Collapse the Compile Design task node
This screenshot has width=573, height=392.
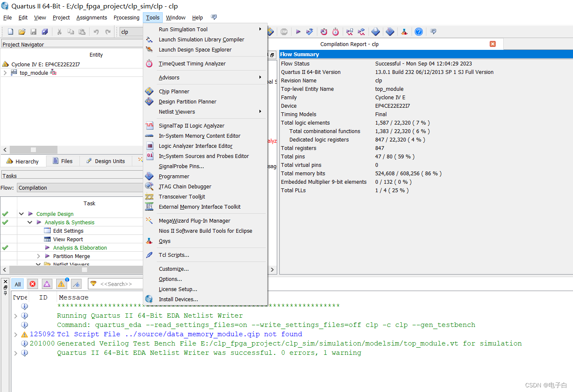pyautogui.click(x=21, y=214)
